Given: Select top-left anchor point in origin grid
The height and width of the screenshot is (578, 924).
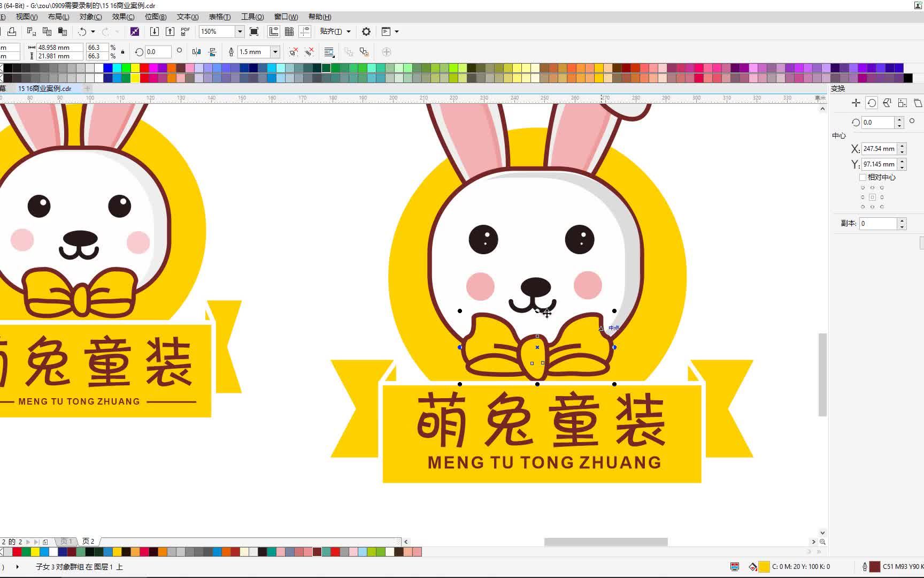Looking at the screenshot, I should 863,187.
